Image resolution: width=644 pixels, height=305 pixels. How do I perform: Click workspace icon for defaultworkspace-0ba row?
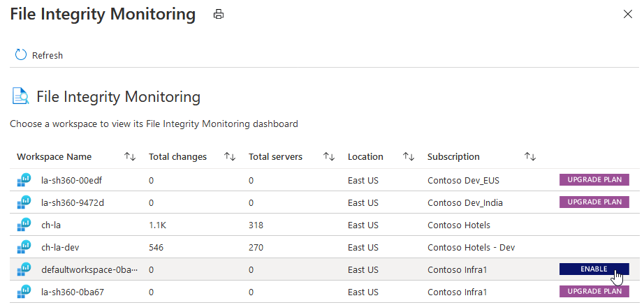pos(24,269)
